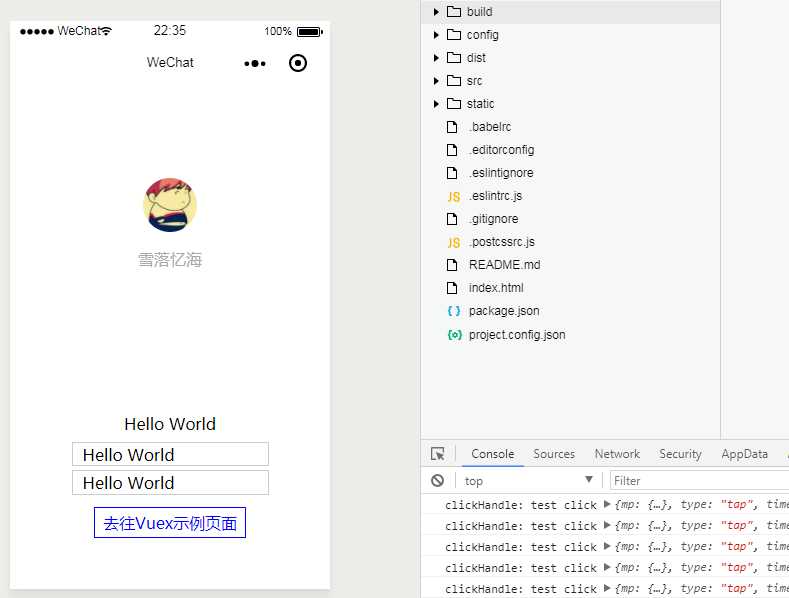Screen dimensions: 789x598
Task: Open the project.config.json file
Action: (x=517, y=335)
